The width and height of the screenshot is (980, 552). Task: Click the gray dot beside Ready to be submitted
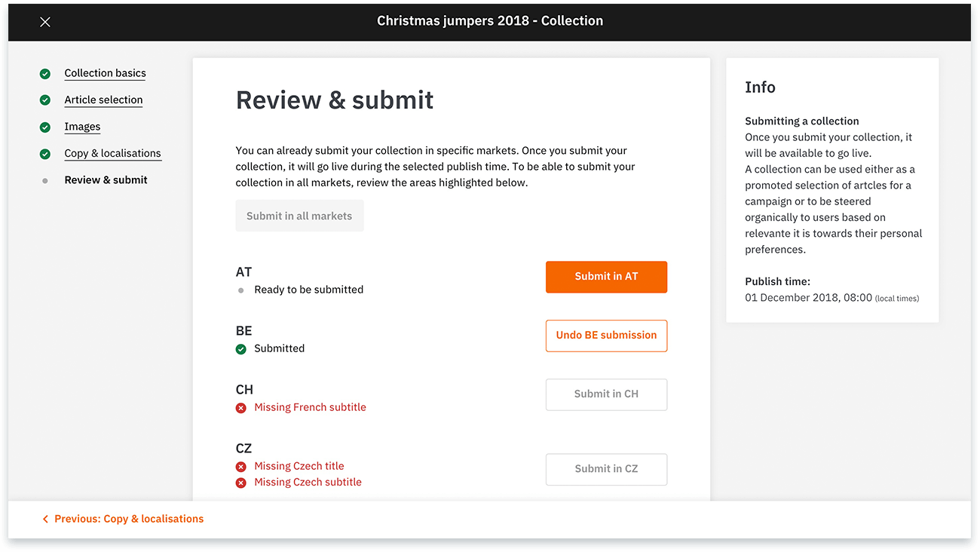coord(240,289)
